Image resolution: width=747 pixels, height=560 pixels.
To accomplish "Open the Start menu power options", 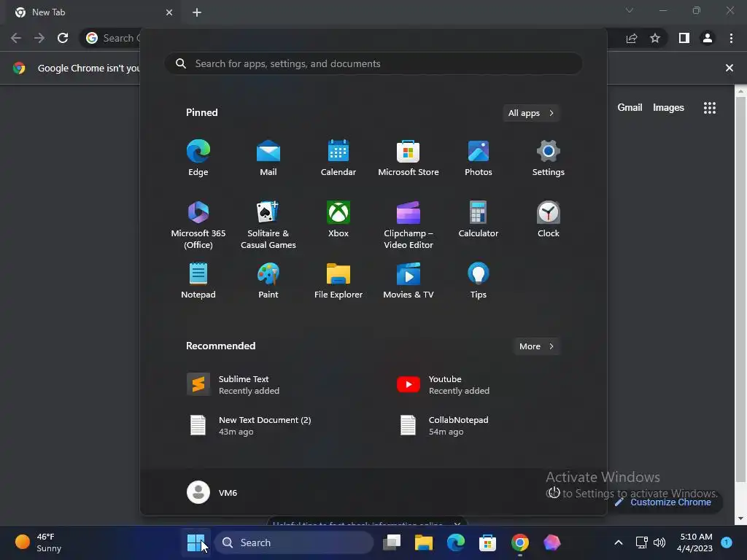I will click(553, 492).
